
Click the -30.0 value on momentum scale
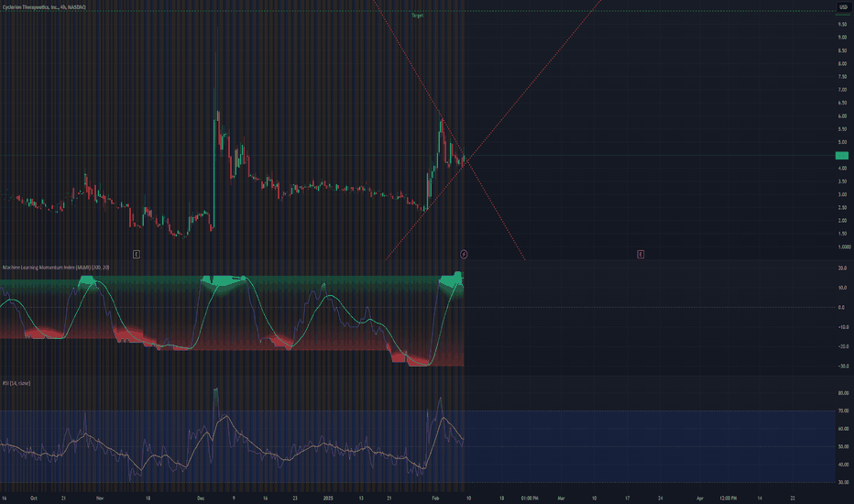pos(843,367)
